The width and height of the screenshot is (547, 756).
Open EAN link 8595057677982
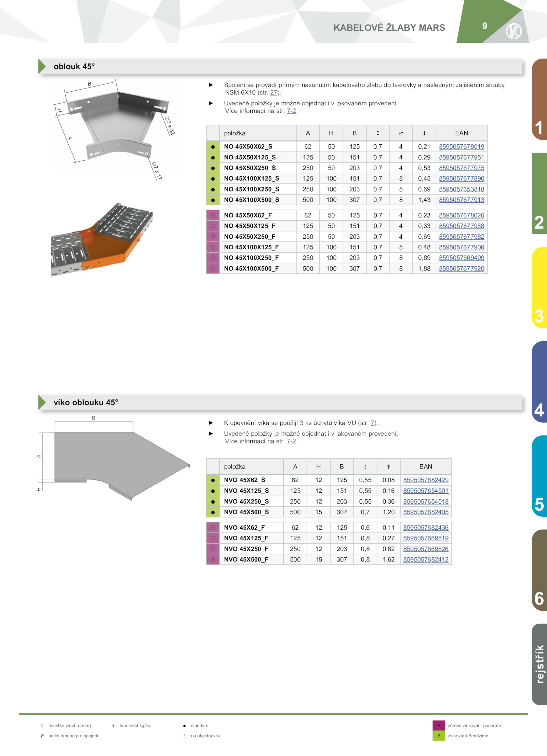point(461,237)
